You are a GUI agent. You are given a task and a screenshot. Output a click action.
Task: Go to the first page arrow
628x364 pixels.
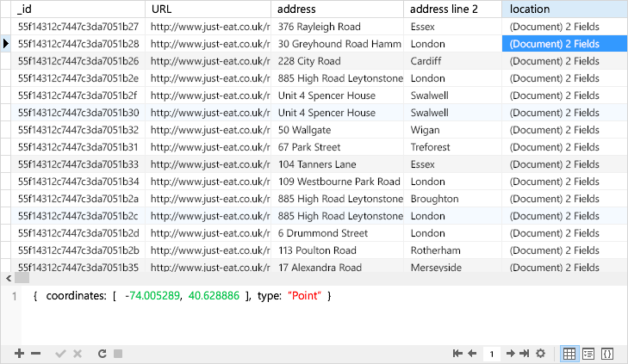457,354
